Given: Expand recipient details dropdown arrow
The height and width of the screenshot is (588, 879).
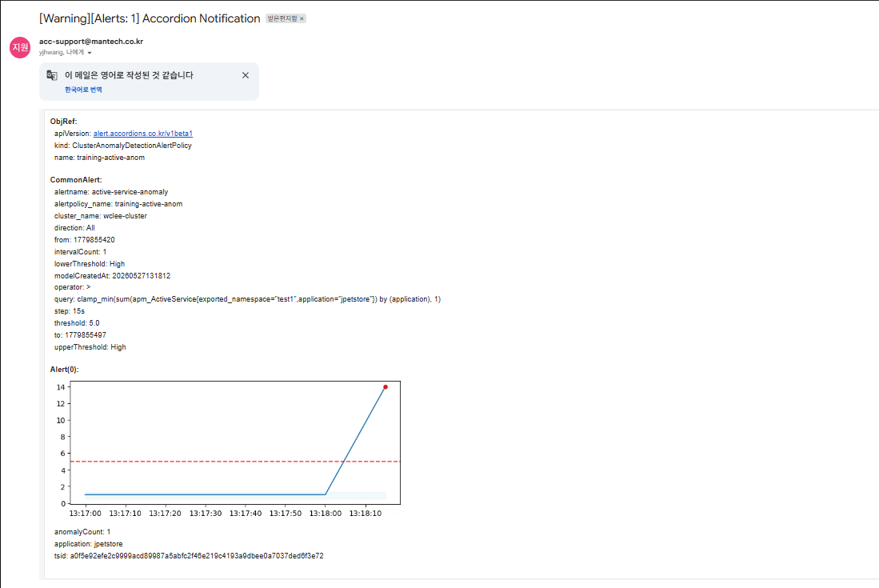Looking at the screenshot, I should [x=90, y=53].
